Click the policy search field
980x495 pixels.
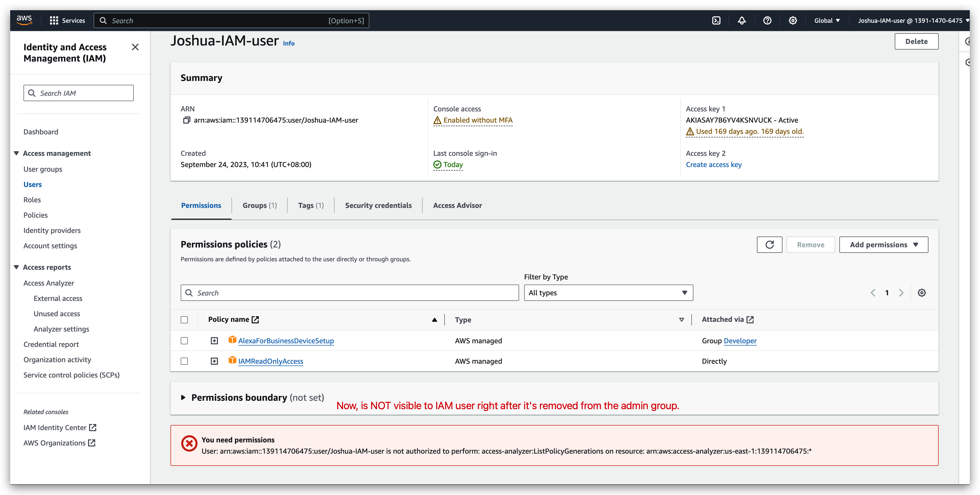point(350,292)
